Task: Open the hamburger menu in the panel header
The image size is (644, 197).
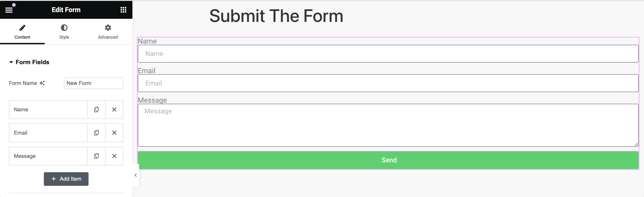Action: pyautogui.click(x=9, y=9)
